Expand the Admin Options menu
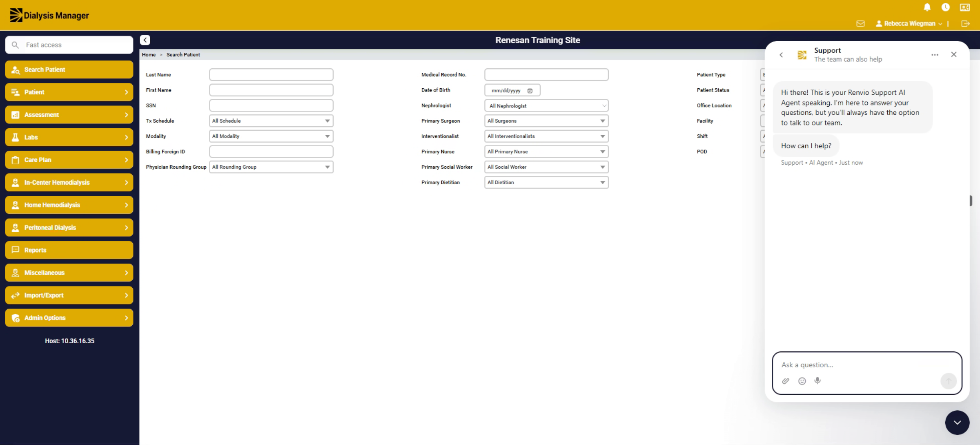 pos(69,318)
